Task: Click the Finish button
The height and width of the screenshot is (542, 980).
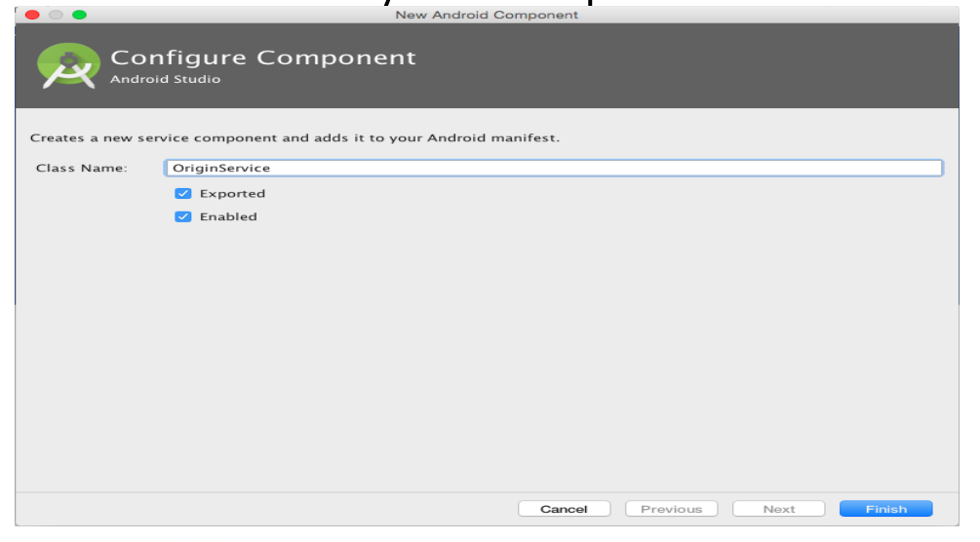Action: pos(885,509)
